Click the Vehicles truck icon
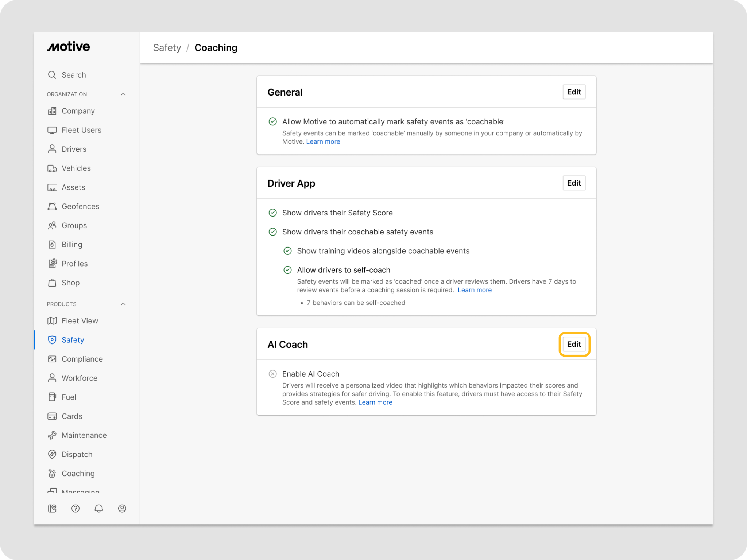Image resolution: width=747 pixels, height=560 pixels. (52, 168)
